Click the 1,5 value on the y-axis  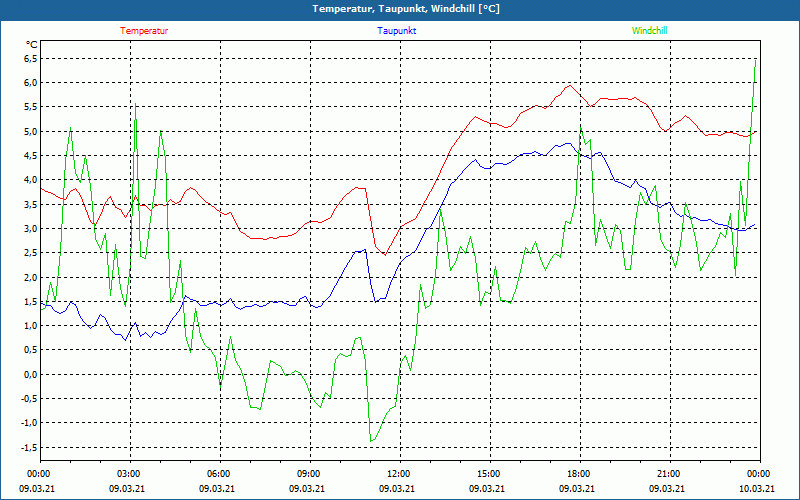31,302
